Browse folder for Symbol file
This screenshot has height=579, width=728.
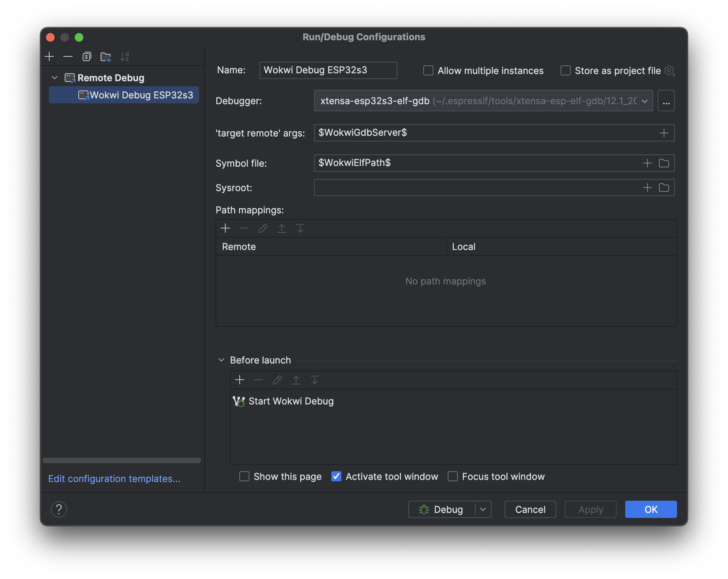[664, 163]
